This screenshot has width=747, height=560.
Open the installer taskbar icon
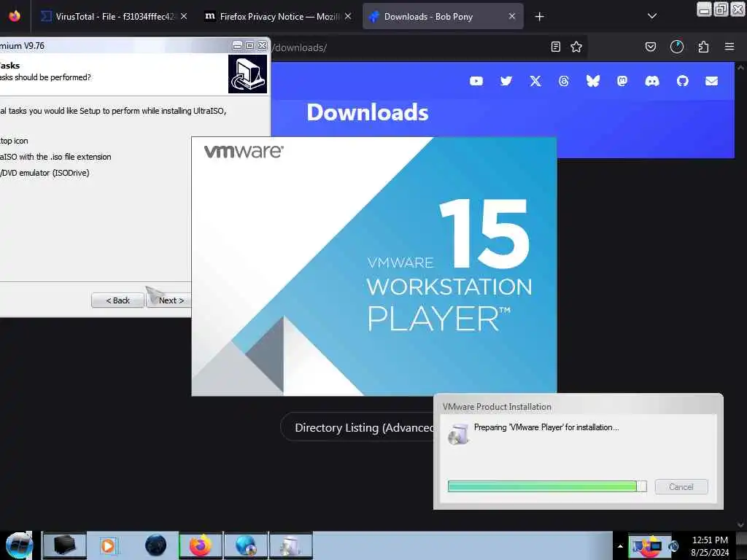tap(290, 545)
